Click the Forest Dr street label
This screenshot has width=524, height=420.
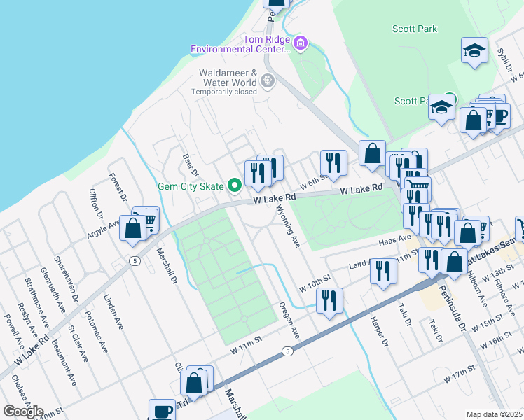(118, 188)
